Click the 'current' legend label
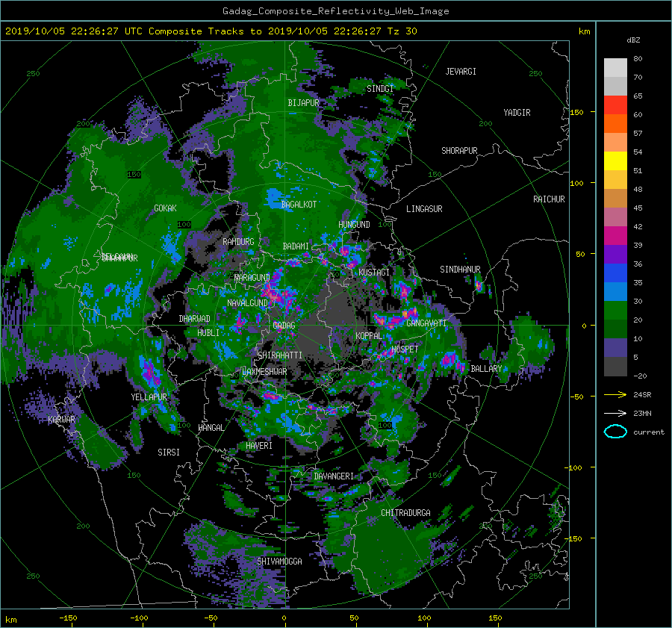 coord(648,432)
